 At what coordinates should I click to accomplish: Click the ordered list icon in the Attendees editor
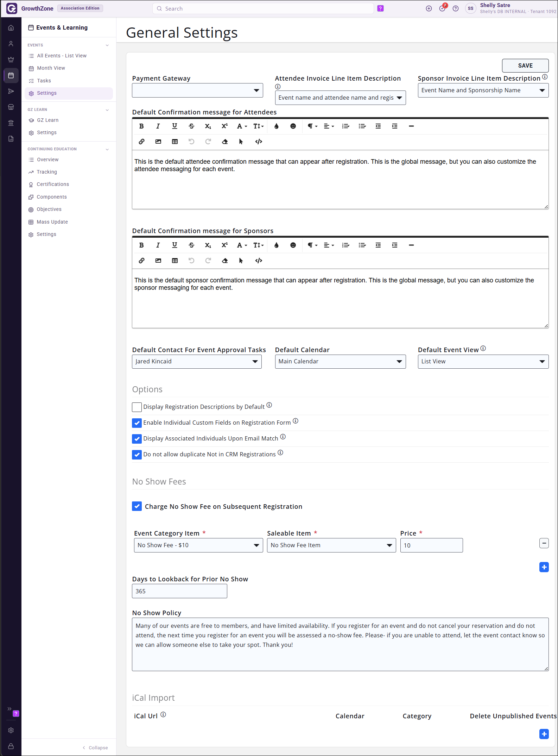(x=345, y=126)
